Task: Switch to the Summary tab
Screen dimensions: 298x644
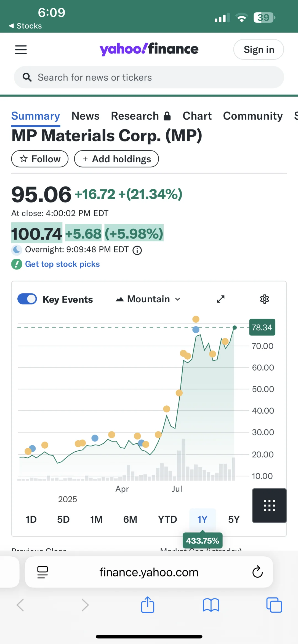Action: coord(36,116)
